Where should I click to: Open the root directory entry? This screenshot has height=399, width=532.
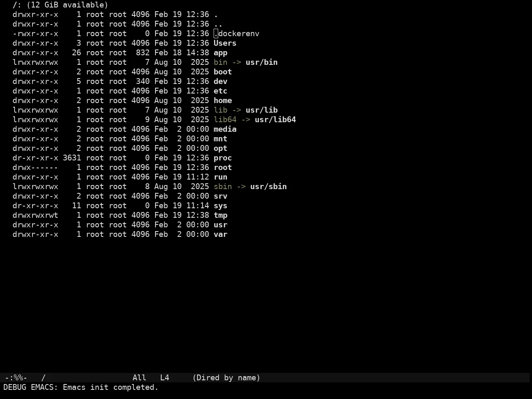(223, 167)
